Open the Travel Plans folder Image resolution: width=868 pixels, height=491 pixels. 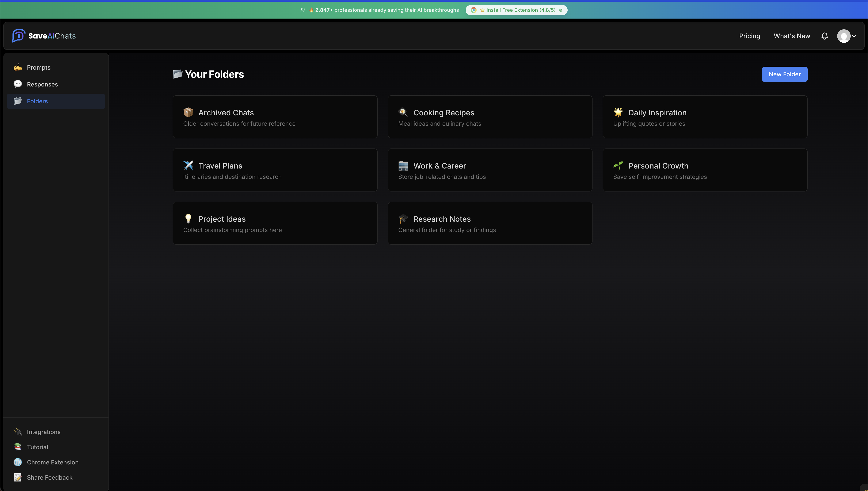(x=275, y=170)
